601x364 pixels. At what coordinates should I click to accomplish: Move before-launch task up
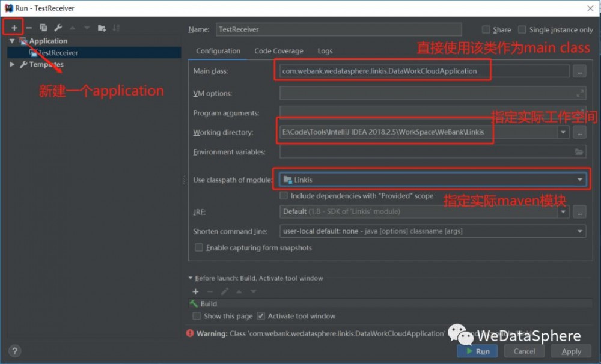[239, 291]
